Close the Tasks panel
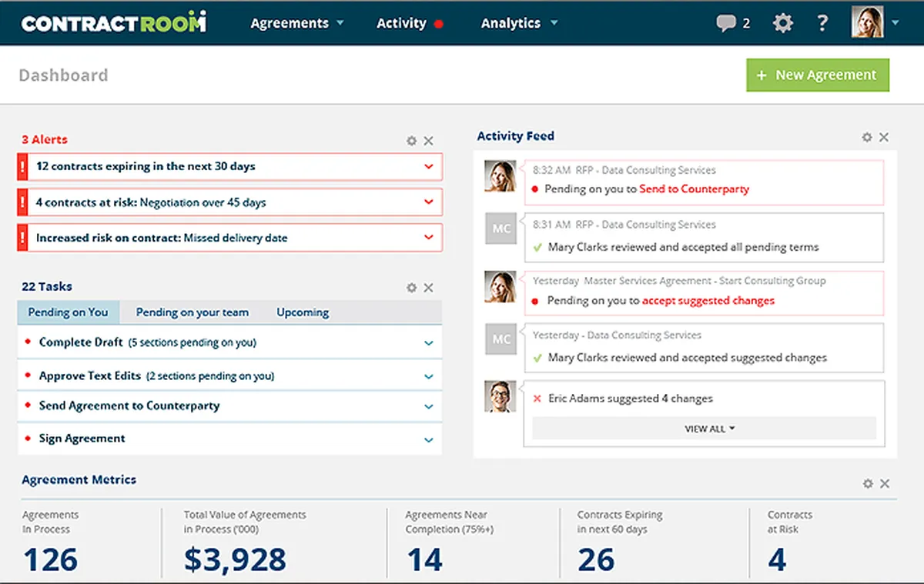The height and width of the screenshot is (584, 924). (x=429, y=288)
